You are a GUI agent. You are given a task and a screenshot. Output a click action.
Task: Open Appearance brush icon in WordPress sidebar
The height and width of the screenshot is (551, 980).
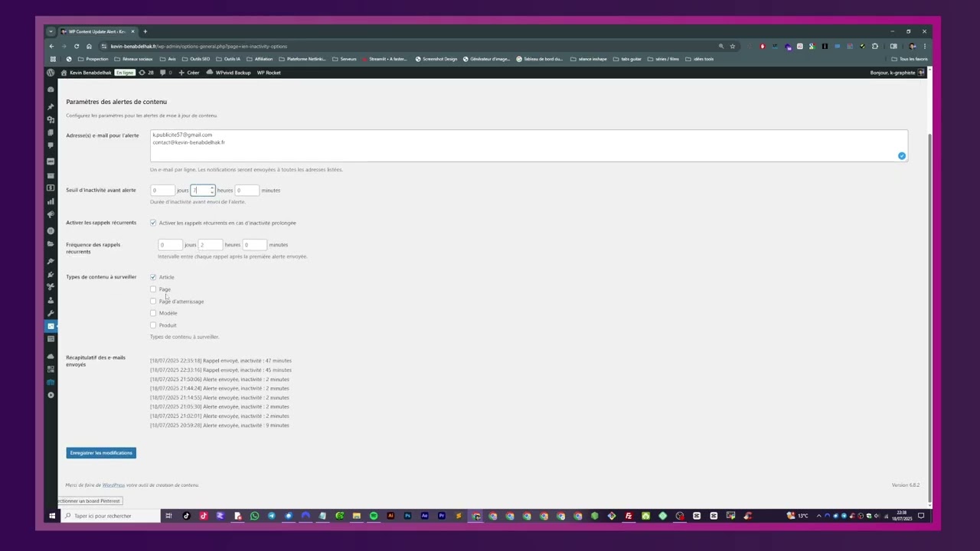[x=51, y=262]
